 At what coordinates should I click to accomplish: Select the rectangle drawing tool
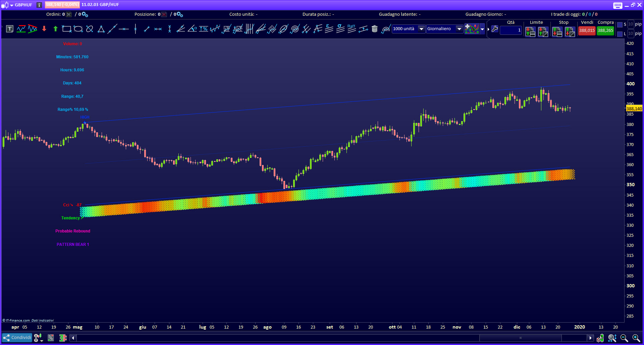coord(67,29)
